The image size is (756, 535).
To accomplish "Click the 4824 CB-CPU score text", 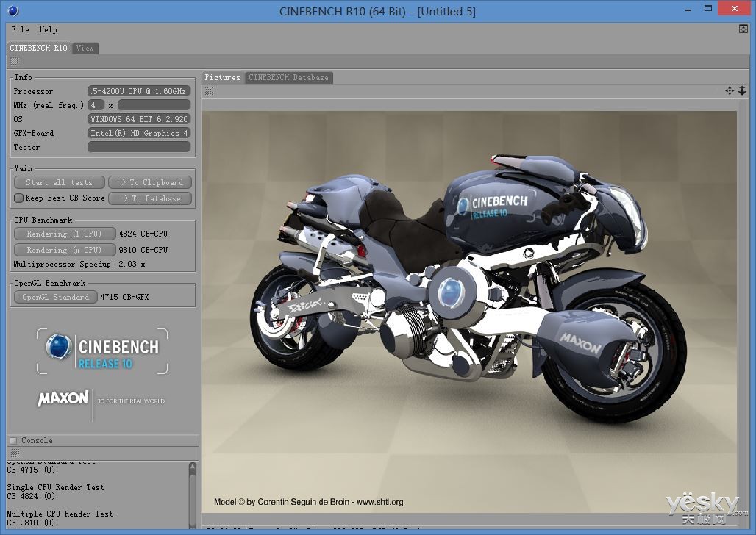I will 143,234.
